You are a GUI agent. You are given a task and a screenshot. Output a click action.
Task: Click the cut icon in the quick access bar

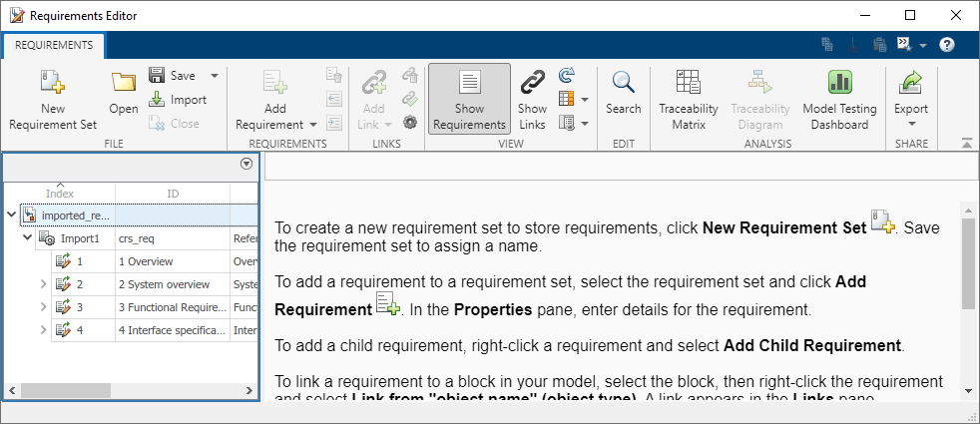coord(852,44)
